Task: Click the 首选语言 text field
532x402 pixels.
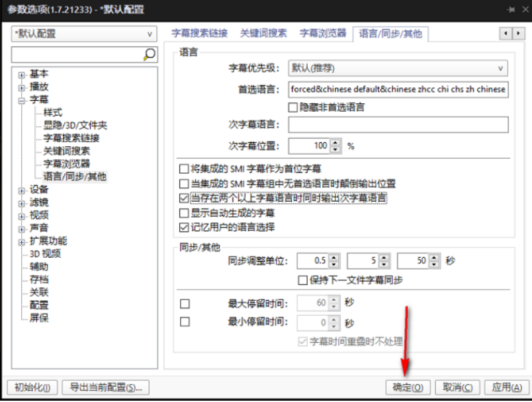Action: click(x=398, y=89)
